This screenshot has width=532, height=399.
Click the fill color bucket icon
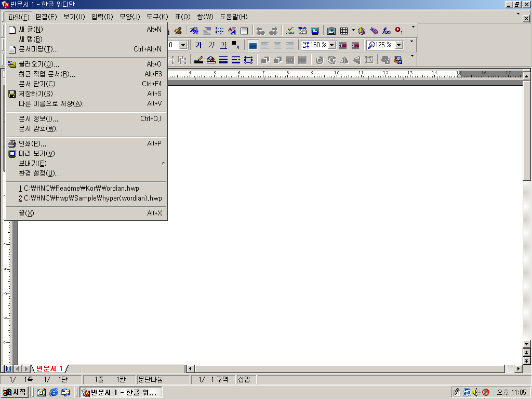[211, 60]
